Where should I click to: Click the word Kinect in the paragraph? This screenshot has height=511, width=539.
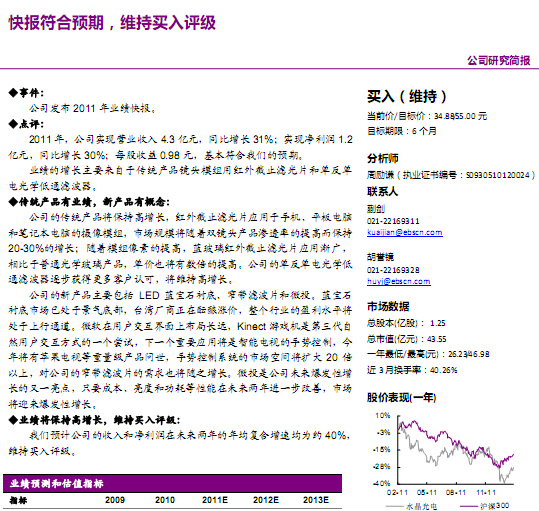click(x=252, y=326)
